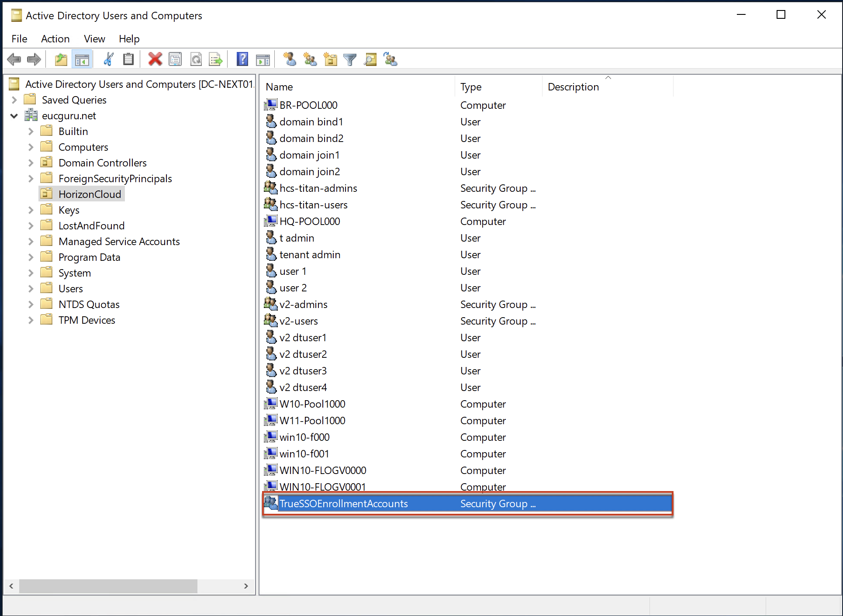Click the Create New User icon
Screen dimensions: 843x616
(289, 59)
